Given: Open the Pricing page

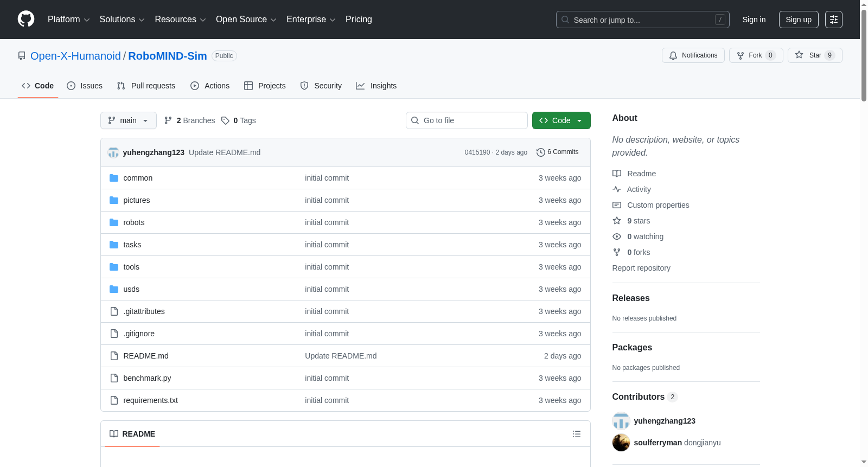Looking at the screenshot, I should tap(359, 20).
